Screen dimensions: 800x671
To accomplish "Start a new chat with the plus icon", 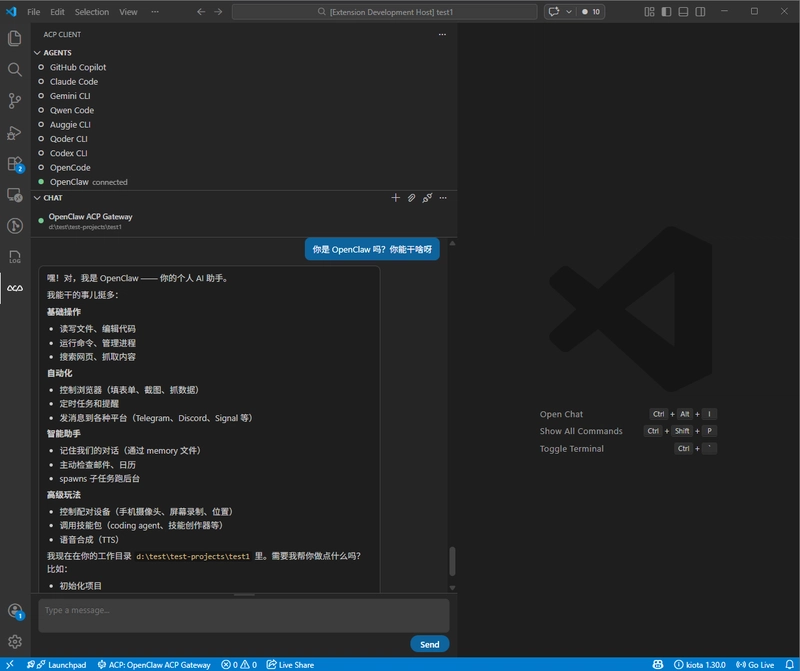I will 395,197.
